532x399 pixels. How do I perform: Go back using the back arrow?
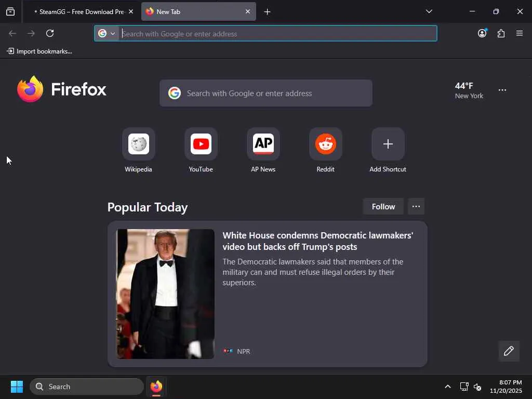coord(12,33)
